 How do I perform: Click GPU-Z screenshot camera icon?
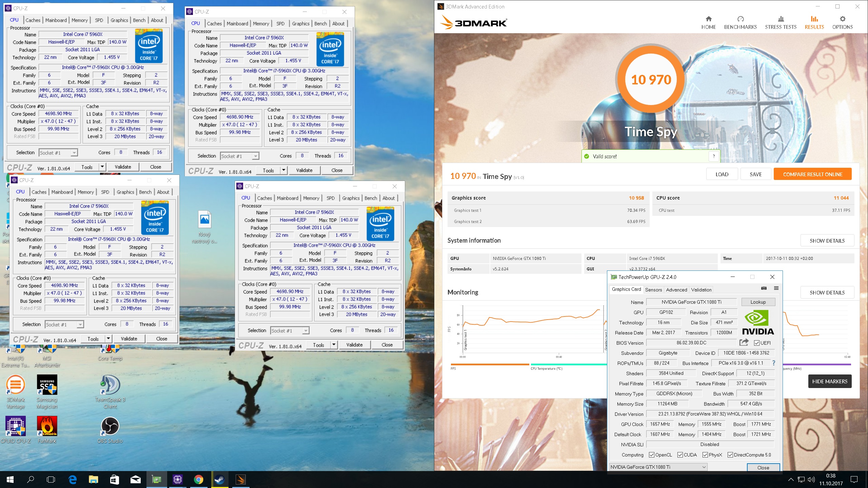(764, 288)
